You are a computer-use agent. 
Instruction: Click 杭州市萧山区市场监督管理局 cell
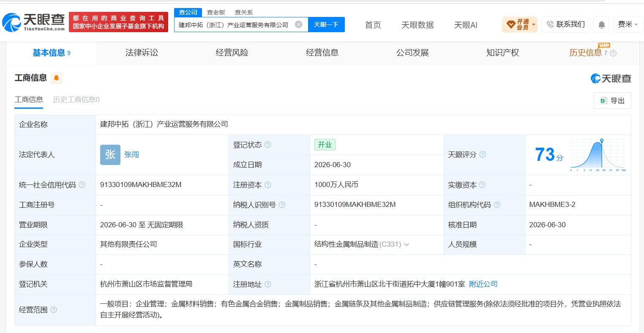pyautogui.click(x=146, y=284)
